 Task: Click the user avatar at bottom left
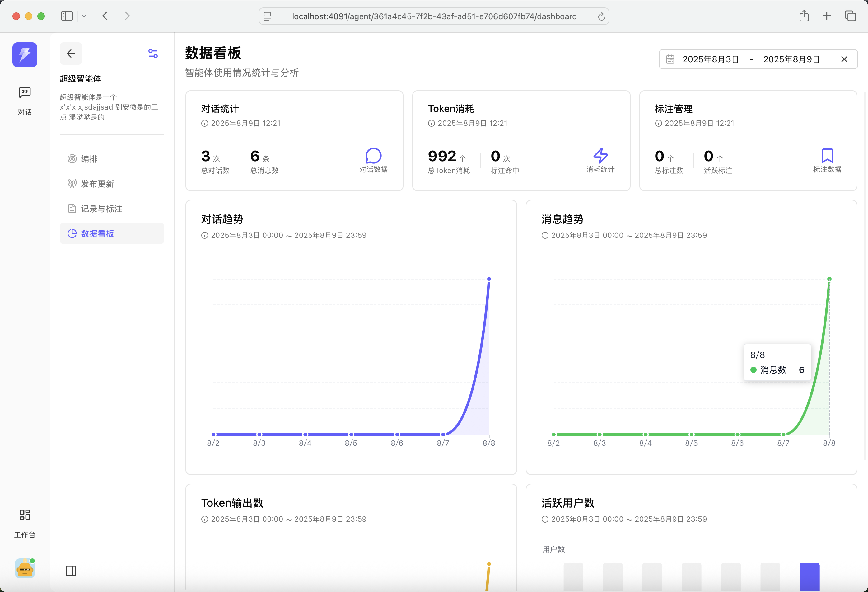click(25, 568)
